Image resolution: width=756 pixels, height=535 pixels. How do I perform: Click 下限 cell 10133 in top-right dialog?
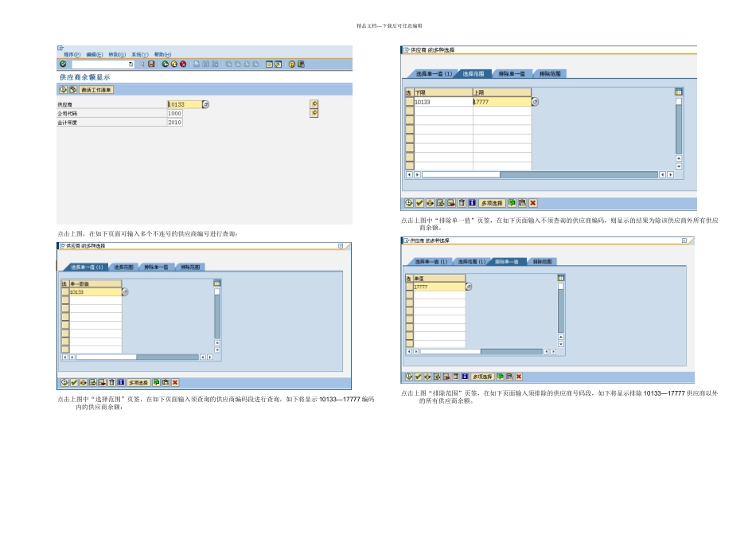[443, 102]
